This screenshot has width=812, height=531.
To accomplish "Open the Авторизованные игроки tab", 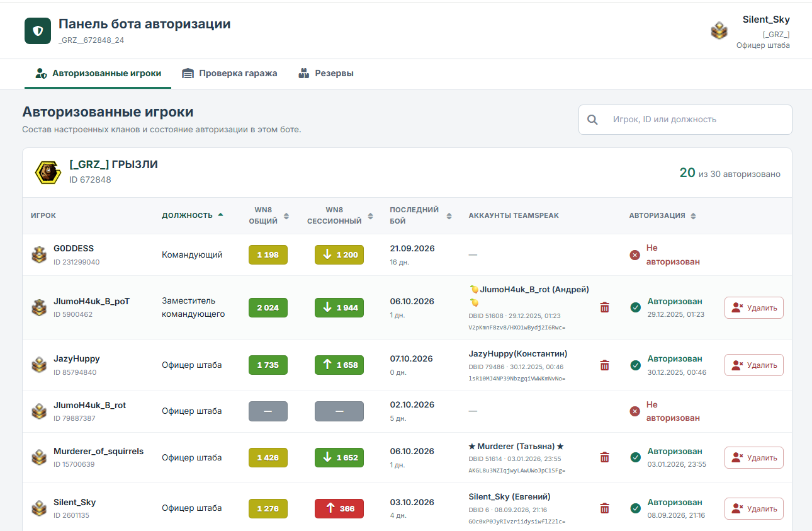I will (98, 73).
